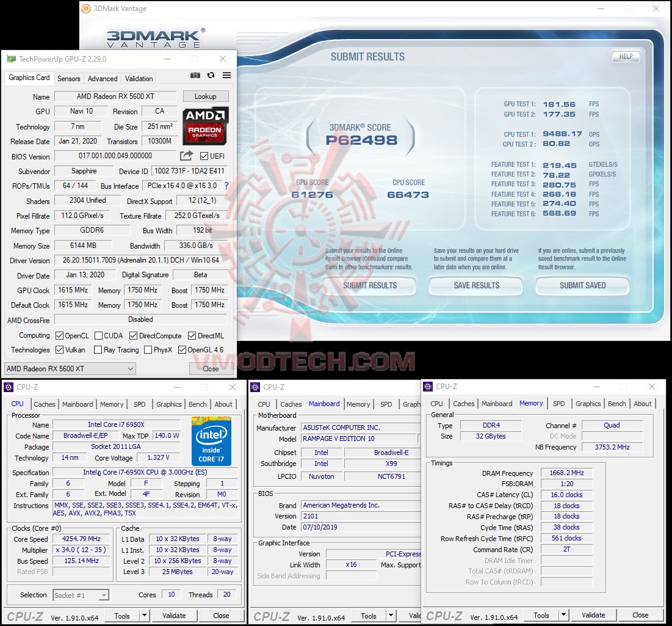Open the GPU-Z hamburger menu
672x626 pixels.
click(x=226, y=76)
